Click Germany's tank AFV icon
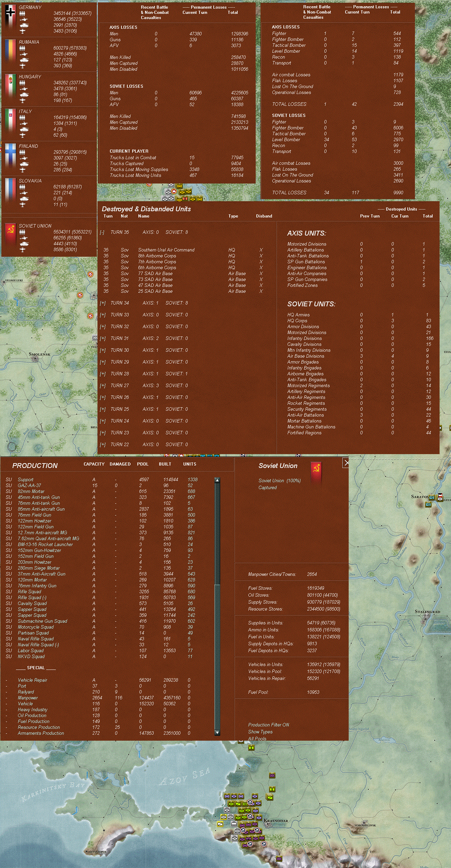The width and height of the screenshot is (451, 868). 24,25
